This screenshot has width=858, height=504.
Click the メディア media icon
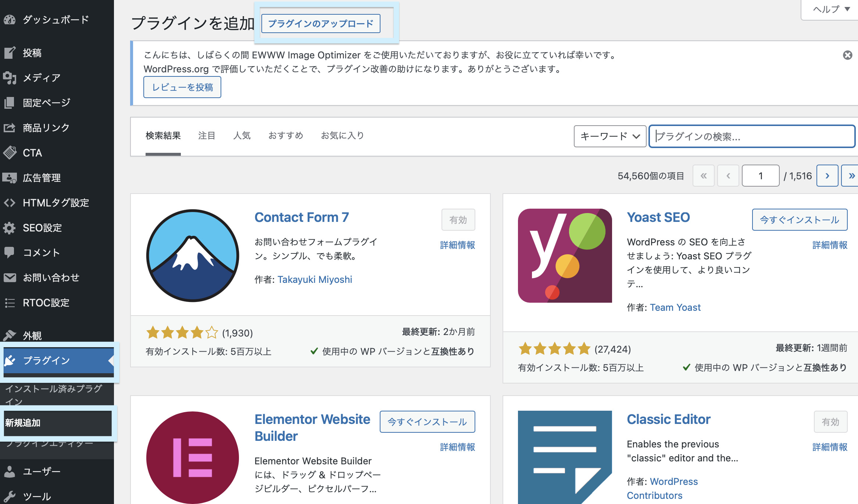click(x=10, y=78)
